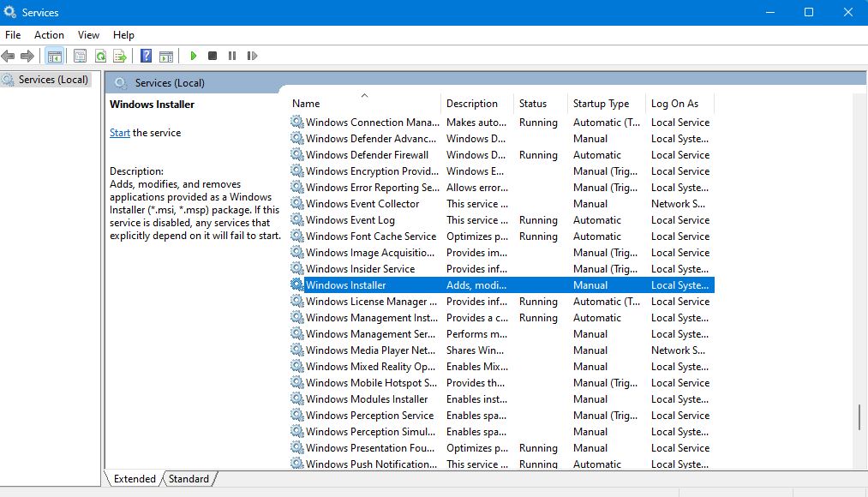Select Services (Local) in the console tree

pos(53,80)
